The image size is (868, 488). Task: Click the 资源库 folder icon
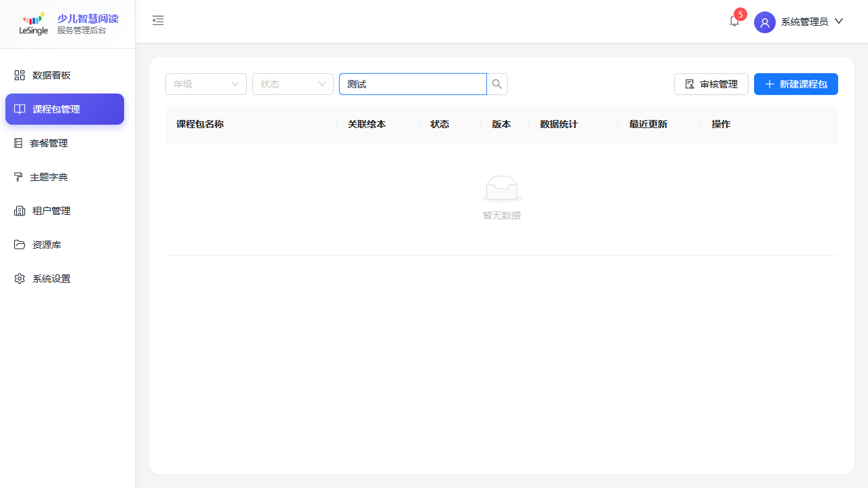(20, 245)
